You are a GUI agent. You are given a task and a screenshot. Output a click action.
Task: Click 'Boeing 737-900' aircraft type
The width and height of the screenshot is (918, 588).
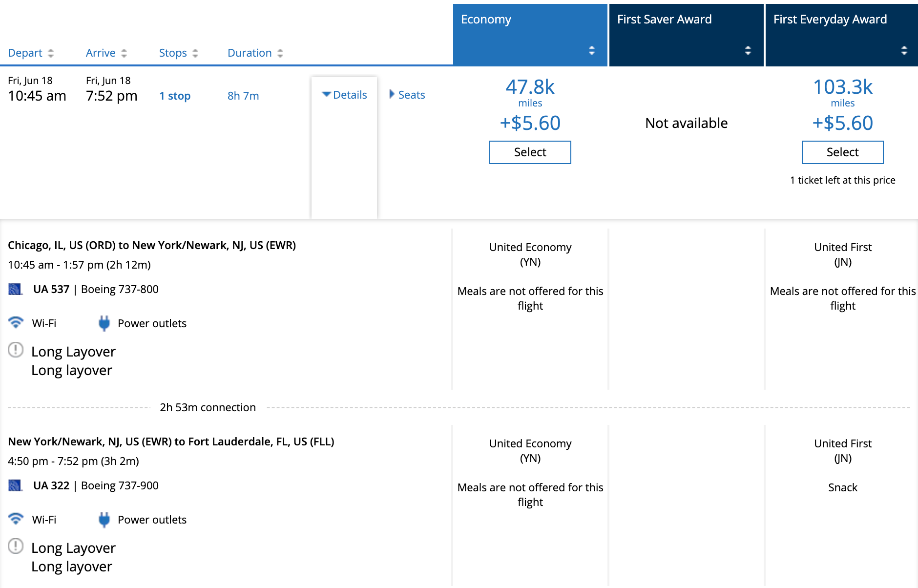point(120,485)
